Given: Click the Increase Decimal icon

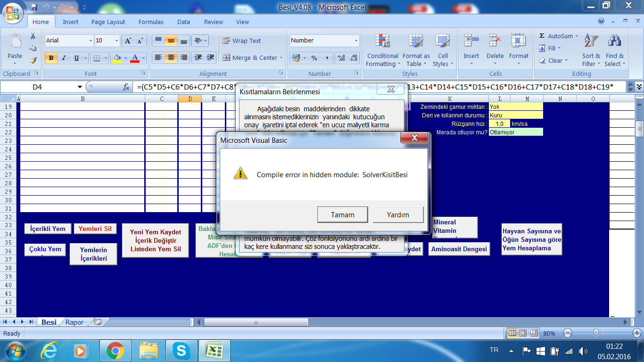Looking at the screenshot, I should [341, 58].
